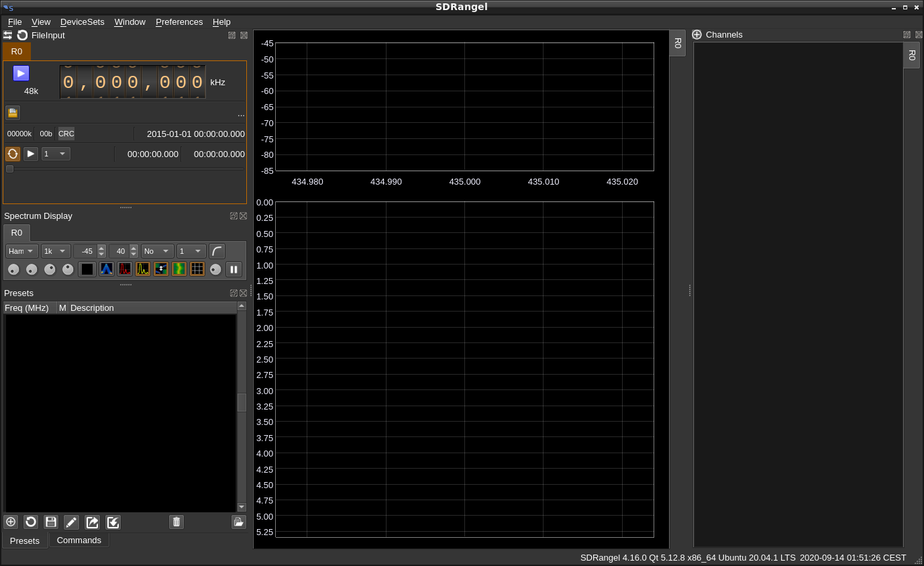This screenshot has width=924, height=566.
Task: Switch to the Commands tab
Action: click(x=79, y=540)
